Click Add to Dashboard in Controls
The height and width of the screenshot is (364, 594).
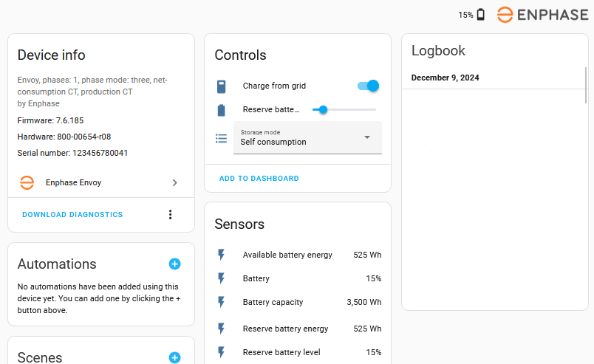click(259, 179)
